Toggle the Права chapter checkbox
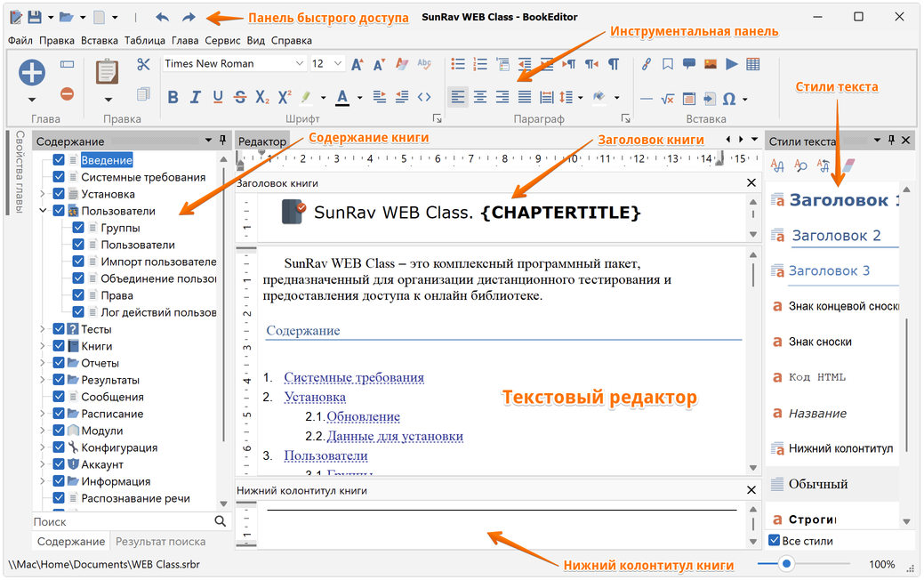Screen dimensions: 924x580 tap(78, 294)
